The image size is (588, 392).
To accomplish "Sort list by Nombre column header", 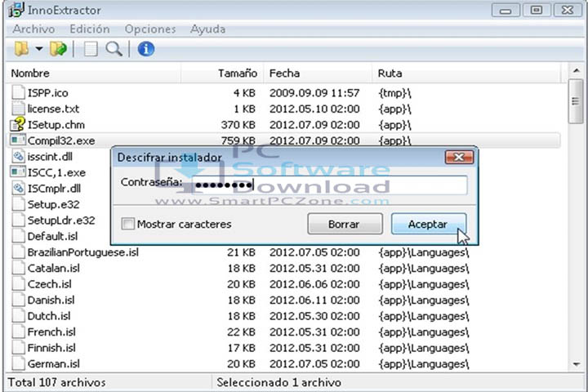I will [x=94, y=73].
